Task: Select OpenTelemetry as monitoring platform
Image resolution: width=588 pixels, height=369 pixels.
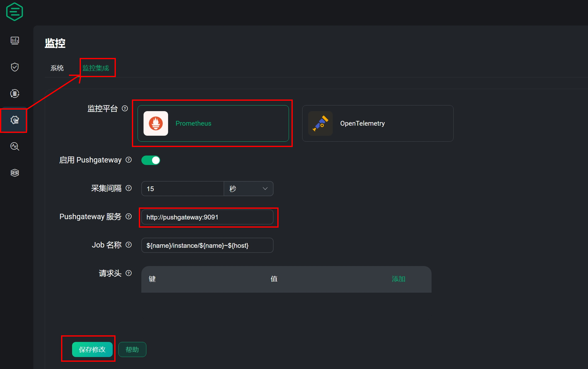Action: click(377, 123)
